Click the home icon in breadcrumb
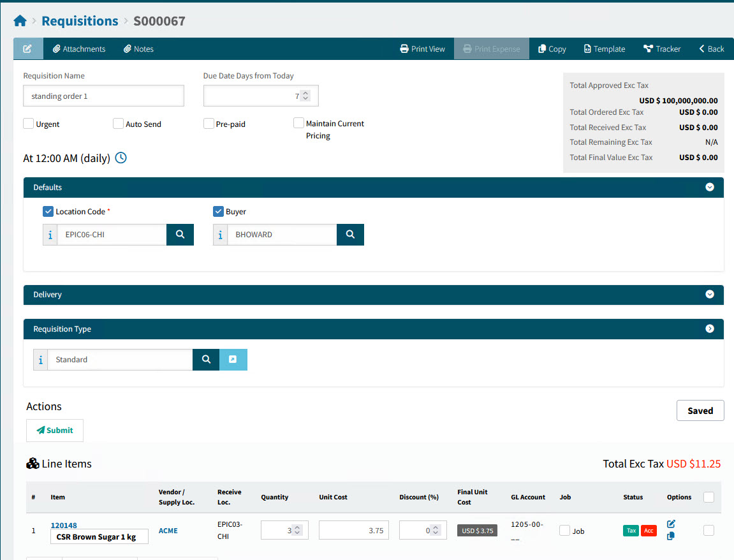Viewport: 734px width, 560px height. pyautogui.click(x=20, y=21)
